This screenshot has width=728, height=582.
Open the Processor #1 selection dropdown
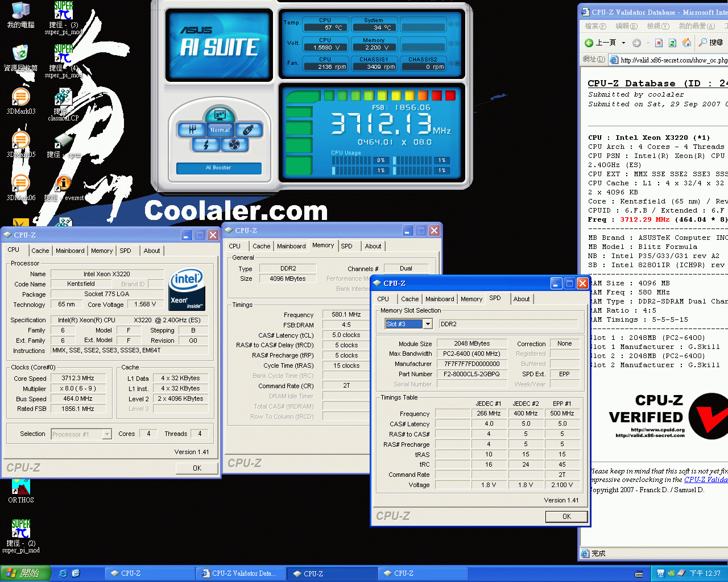(106, 434)
